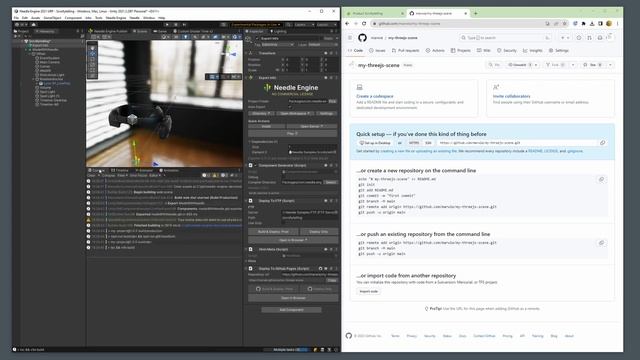Open the Component menu in Unity
The image size is (640, 360).
tap(73, 18)
